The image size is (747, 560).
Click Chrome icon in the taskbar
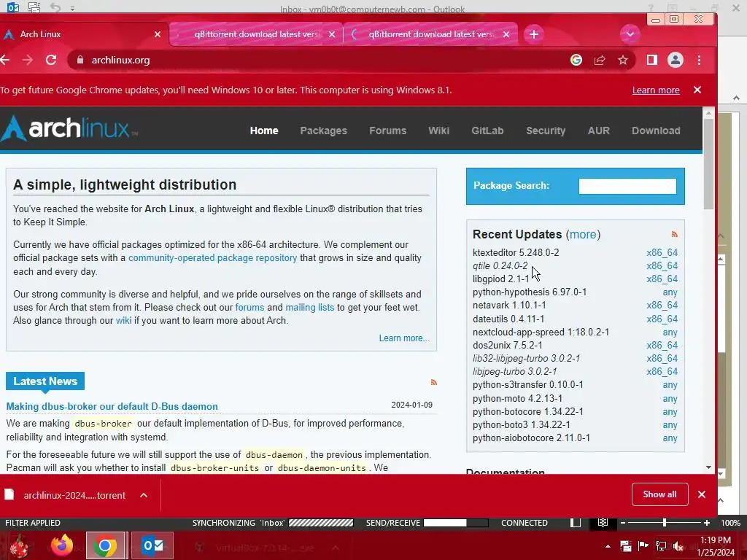(x=105, y=545)
